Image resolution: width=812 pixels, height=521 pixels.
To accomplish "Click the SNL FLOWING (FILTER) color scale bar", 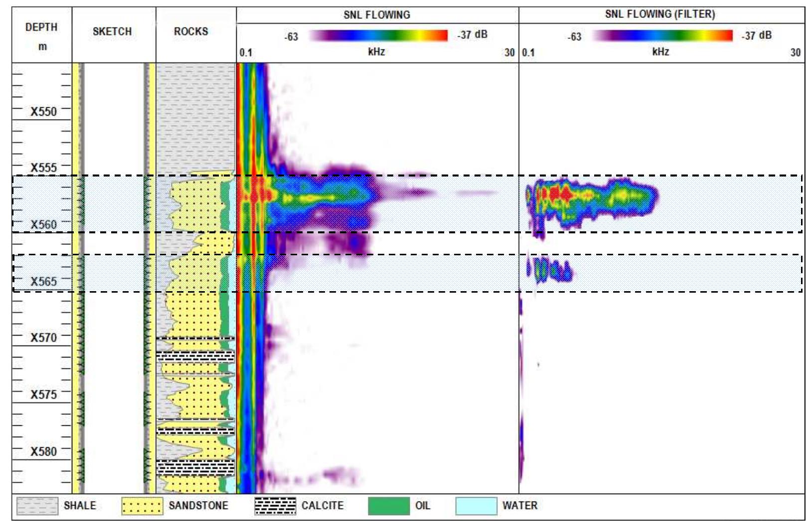I will [662, 35].
